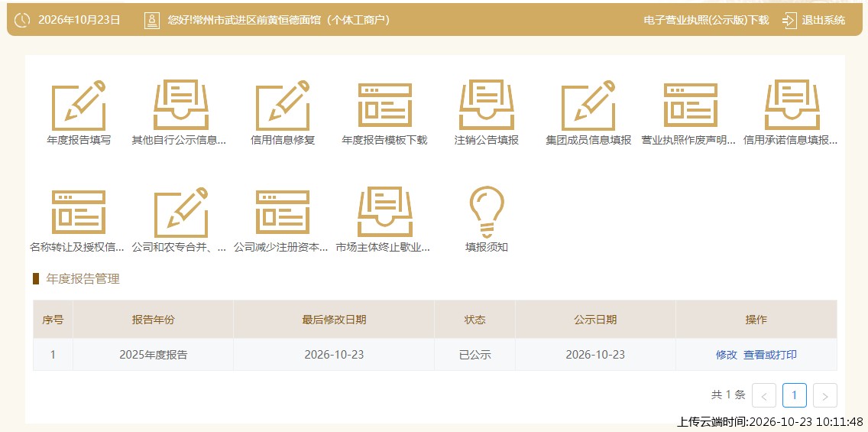This screenshot has height=432, width=868.
Task: Click the 营业执照作废声明 label
Action: coord(688,140)
